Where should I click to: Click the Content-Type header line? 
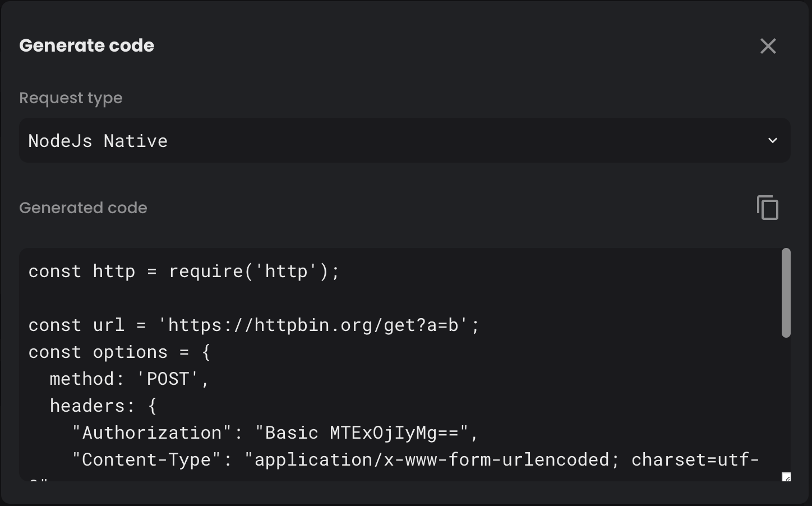point(415,460)
